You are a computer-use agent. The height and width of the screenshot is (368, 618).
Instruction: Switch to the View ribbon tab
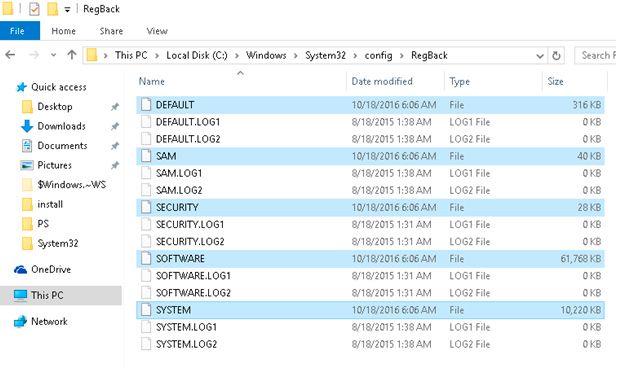[x=157, y=31]
